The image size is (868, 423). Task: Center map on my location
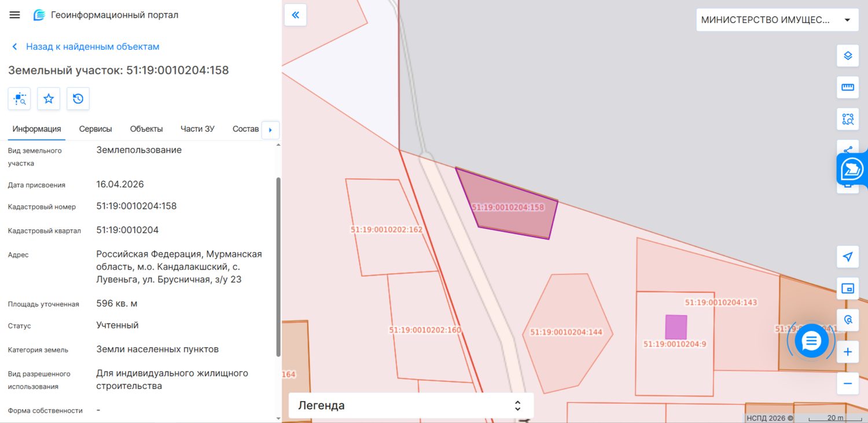(848, 256)
